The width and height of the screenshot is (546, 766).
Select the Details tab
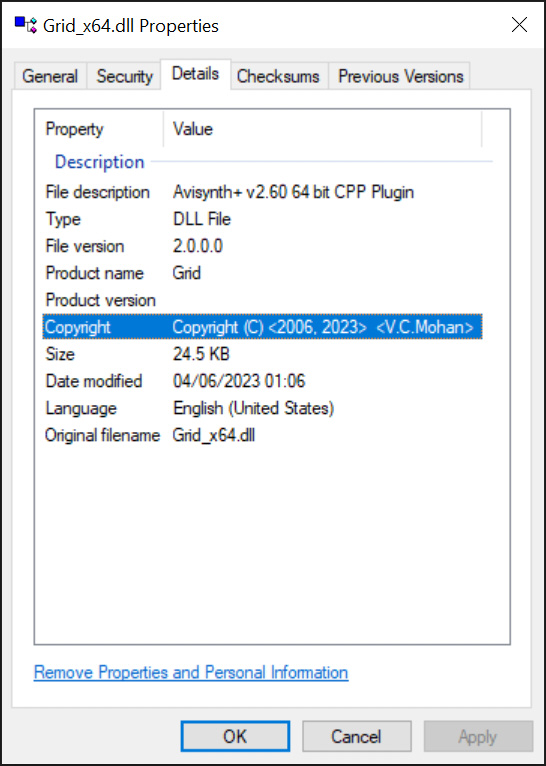point(195,74)
